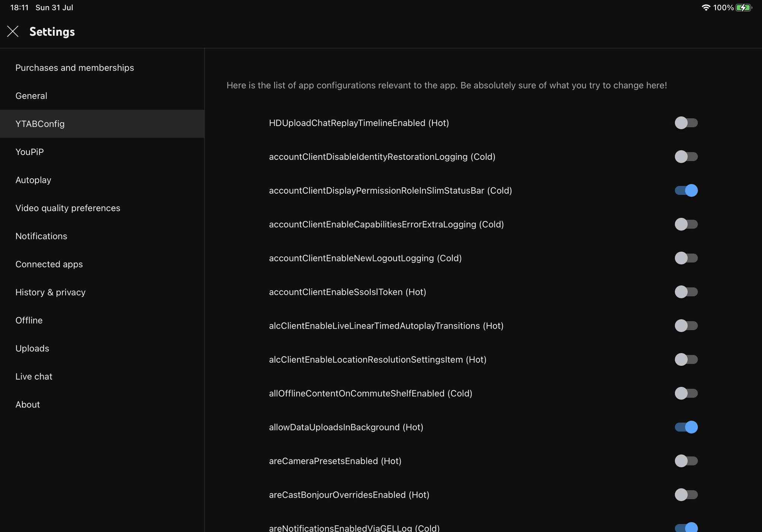The width and height of the screenshot is (762, 532).
Task: Close the Settings screen with X icon
Action: point(13,32)
